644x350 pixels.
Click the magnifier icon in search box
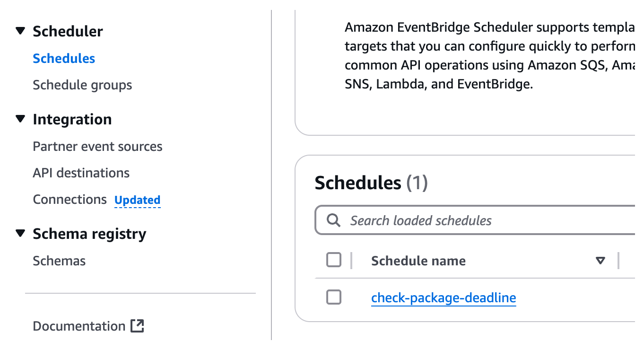pyautogui.click(x=333, y=220)
